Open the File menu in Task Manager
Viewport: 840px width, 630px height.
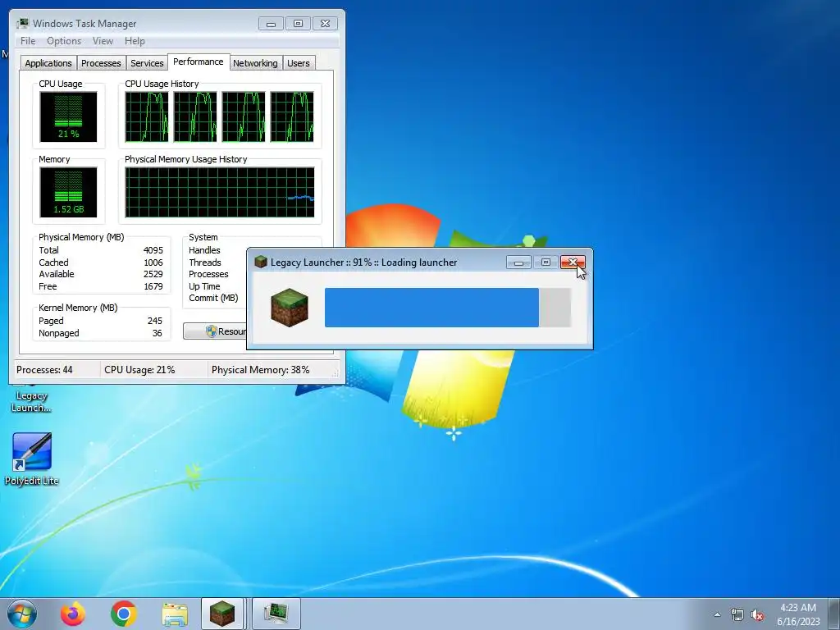(x=28, y=41)
